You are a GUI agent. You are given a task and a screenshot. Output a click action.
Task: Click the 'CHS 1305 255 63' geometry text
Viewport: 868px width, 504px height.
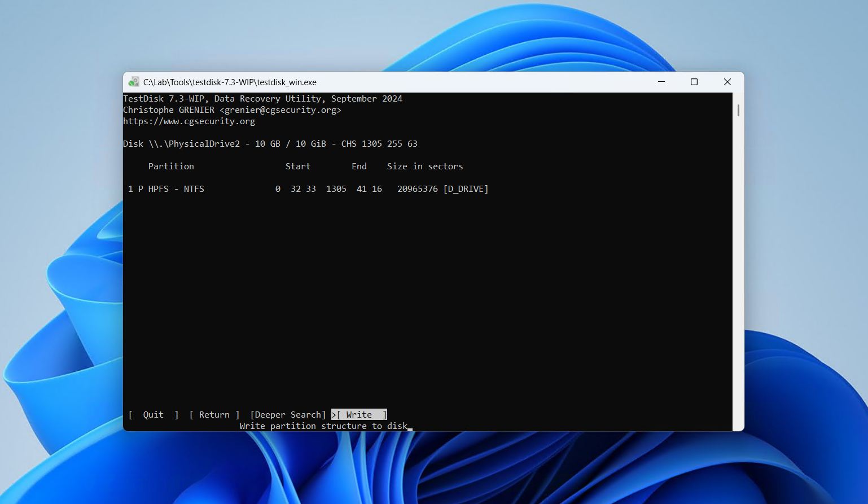click(379, 144)
